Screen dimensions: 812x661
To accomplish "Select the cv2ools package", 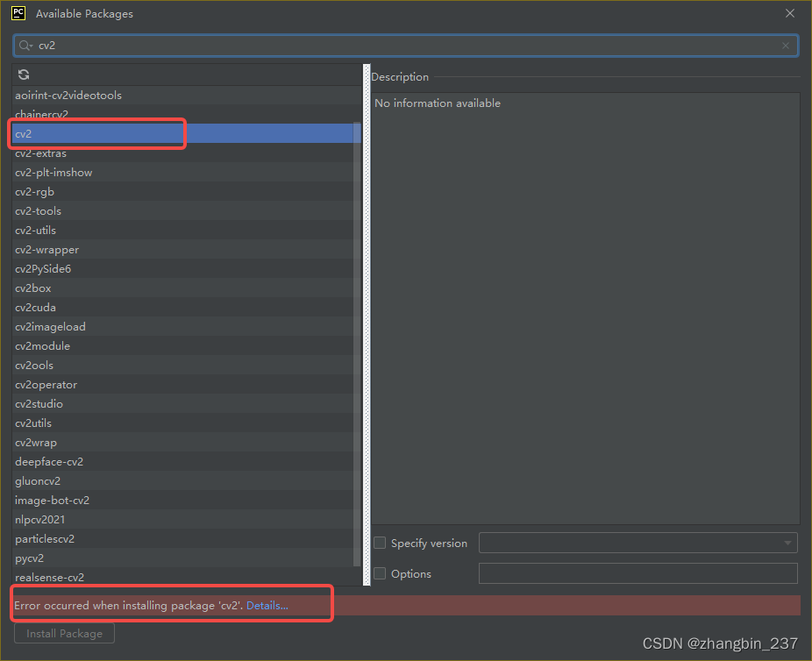I will (x=187, y=365).
